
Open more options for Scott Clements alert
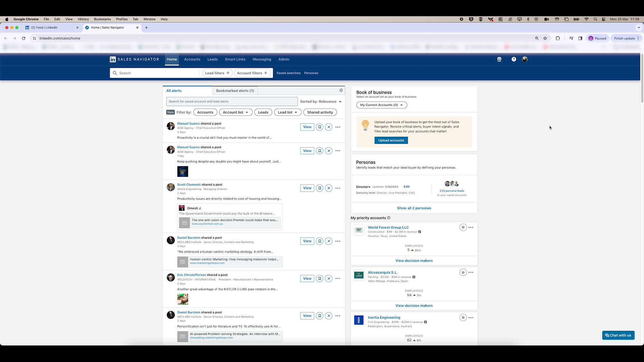pos(338,188)
